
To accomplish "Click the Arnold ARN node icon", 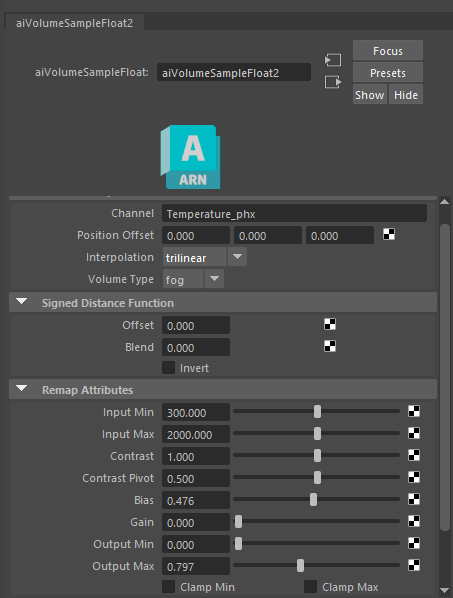I will (x=190, y=157).
